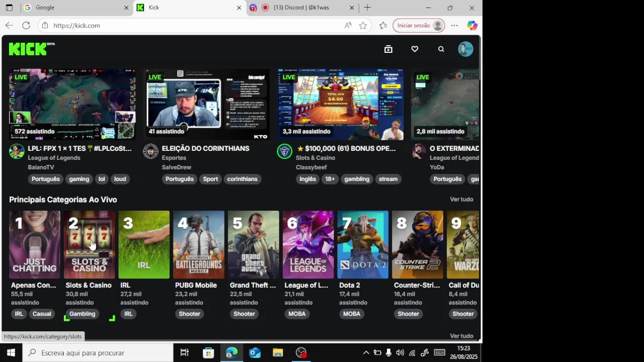Open the Counter-Strike 2 category card
Image resolution: width=644 pixels, height=362 pixels.
(418, 244)
